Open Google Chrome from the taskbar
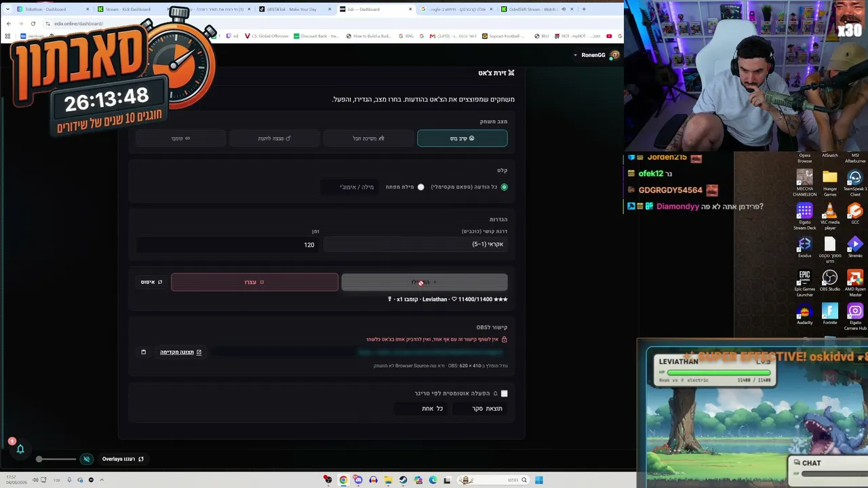 click(343, 480)
